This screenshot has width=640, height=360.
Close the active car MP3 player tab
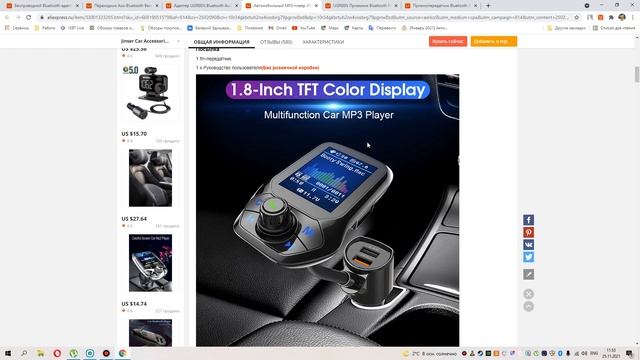[316, 6]
